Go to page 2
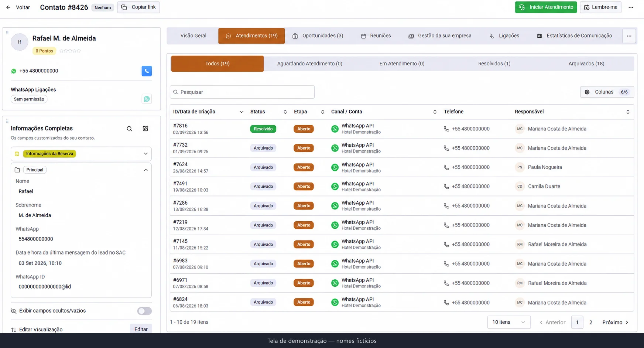Image resolution: width=644 pixels, height=348 pixels. (x=591, y=323)
